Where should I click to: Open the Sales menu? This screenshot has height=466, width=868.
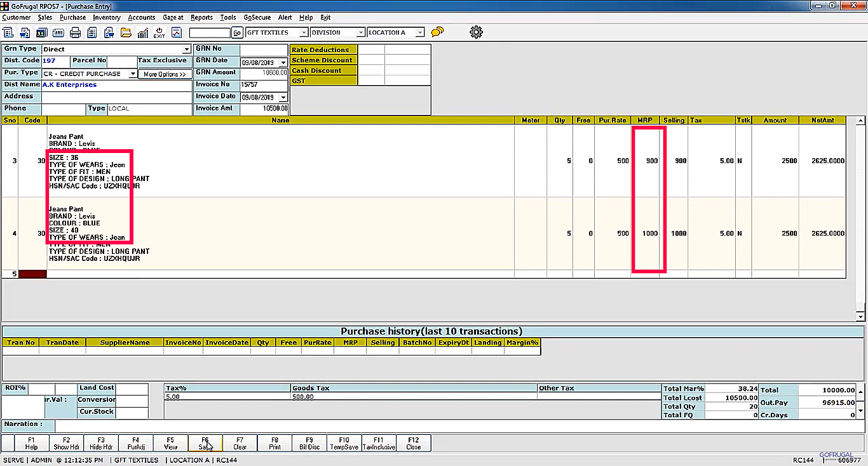pos(45,18)
